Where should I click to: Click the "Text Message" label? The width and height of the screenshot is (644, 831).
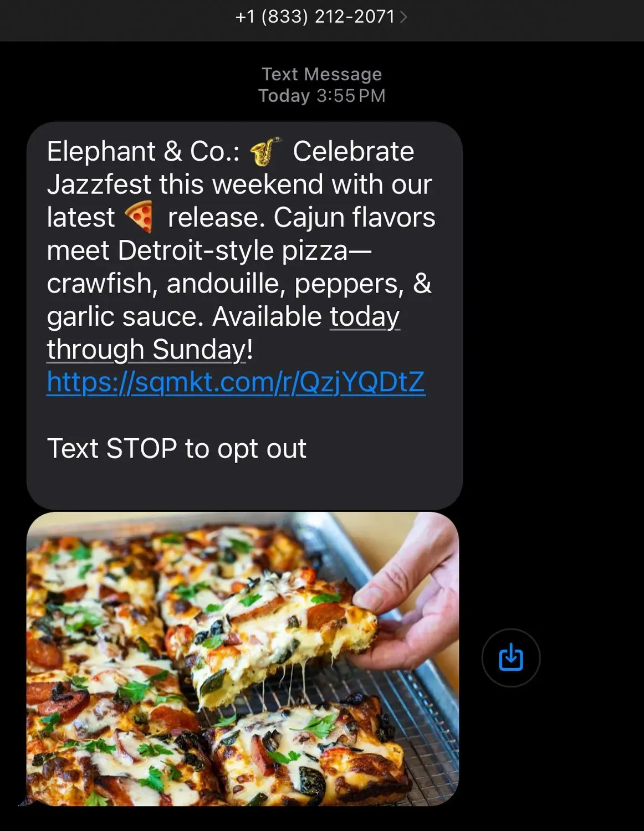point(321,74)
